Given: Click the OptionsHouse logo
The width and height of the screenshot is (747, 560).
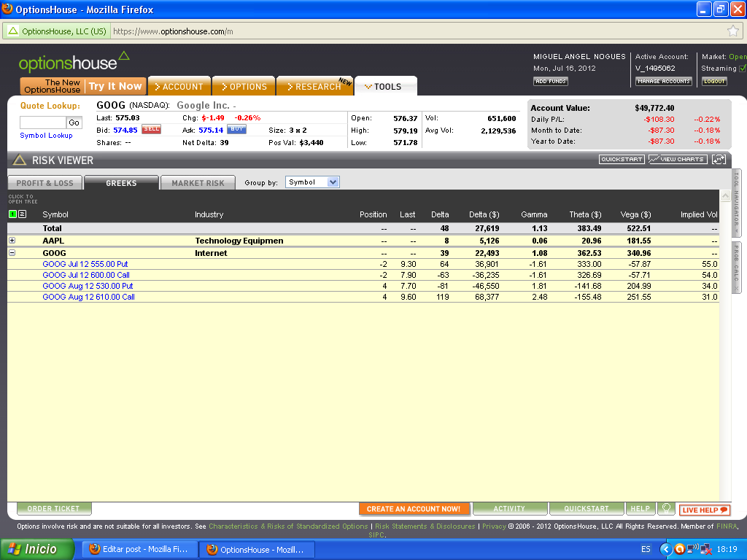Looking at the screenshot, I should click(74, 62).
